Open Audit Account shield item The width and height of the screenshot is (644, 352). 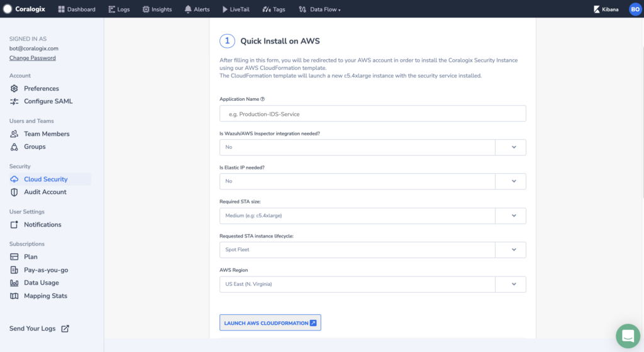pos(38,192)
